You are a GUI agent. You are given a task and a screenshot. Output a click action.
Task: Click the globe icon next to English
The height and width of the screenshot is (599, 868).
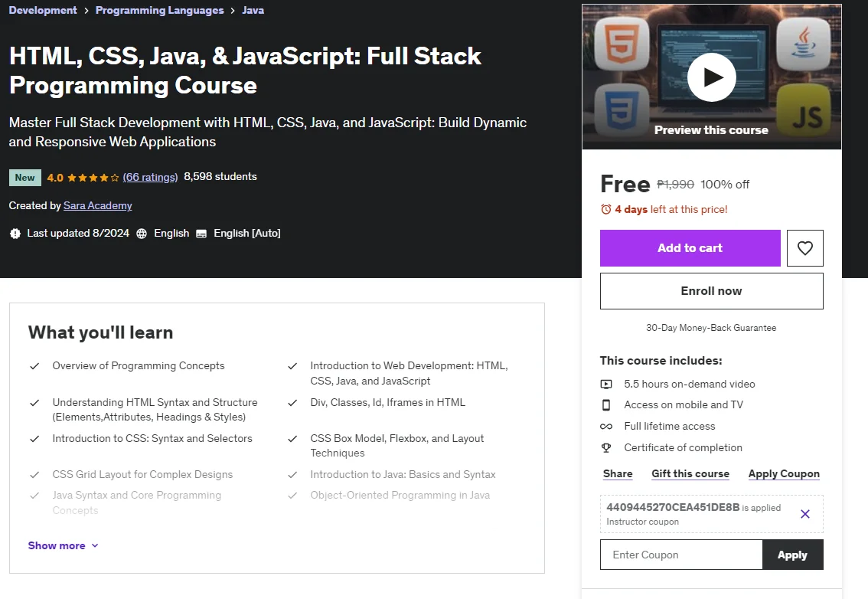pyautogui.click(x=142, y=234)
